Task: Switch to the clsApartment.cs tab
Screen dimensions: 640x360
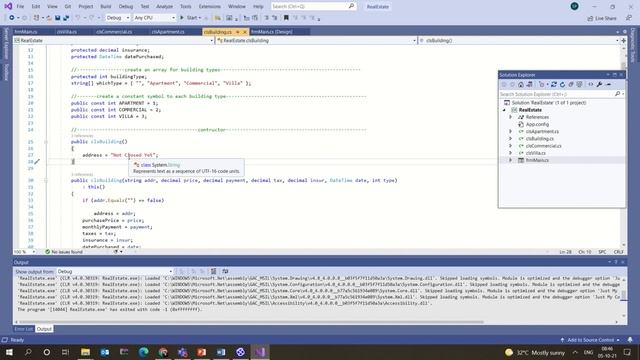Action: click(168, 32)
